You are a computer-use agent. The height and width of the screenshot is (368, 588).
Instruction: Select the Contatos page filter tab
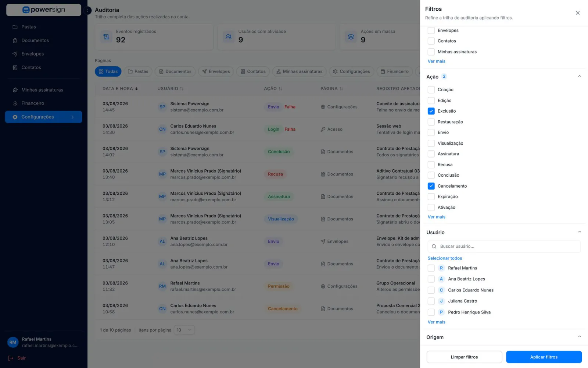tap(253, 71)
